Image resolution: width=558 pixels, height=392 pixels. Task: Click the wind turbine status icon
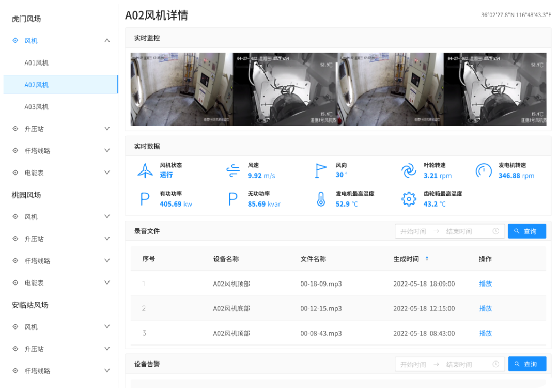[x=145, y=170]
